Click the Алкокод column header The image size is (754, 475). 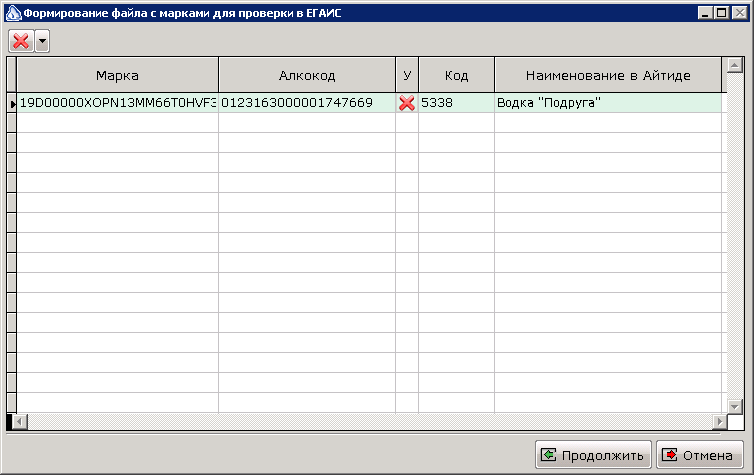click(307, 75)
